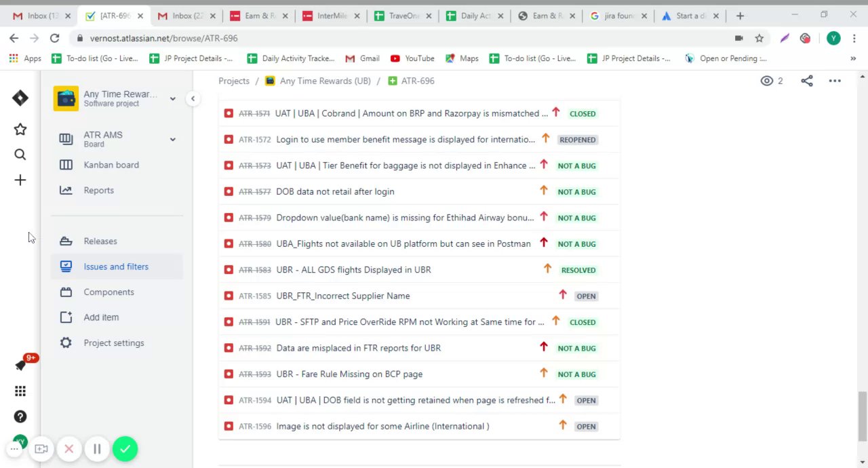Open notifications bell with 9+ badge
The height and width of the screenshot is (468, 868).
[x=21, y=366]
